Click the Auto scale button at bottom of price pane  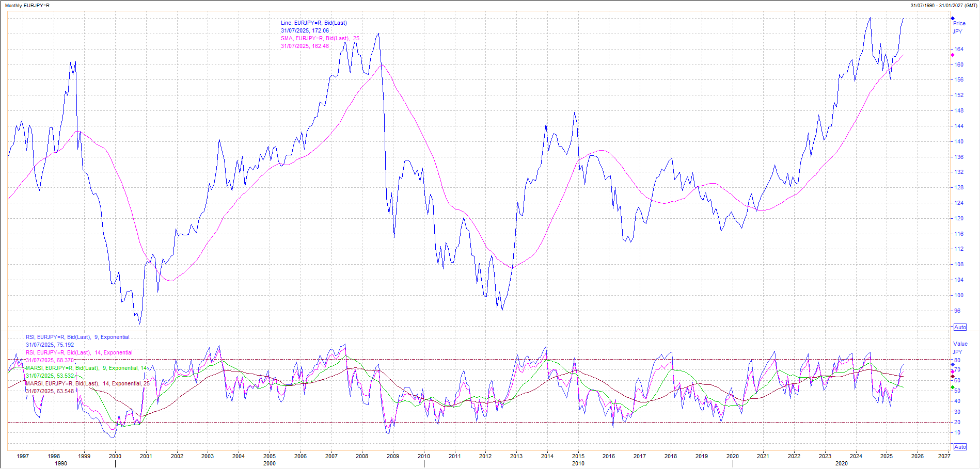tap(960, 327)
